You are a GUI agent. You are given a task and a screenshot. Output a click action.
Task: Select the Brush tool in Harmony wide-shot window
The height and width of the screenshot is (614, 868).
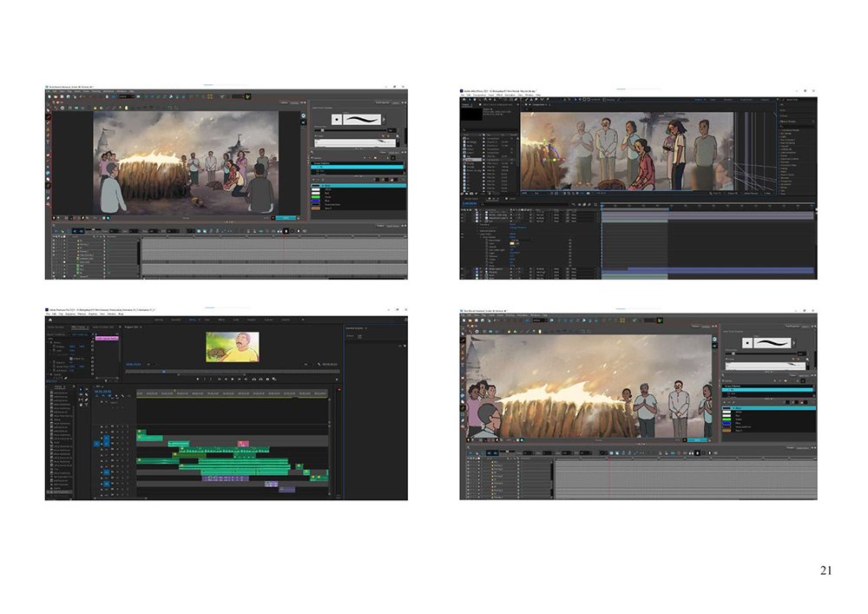coord(48,117)
